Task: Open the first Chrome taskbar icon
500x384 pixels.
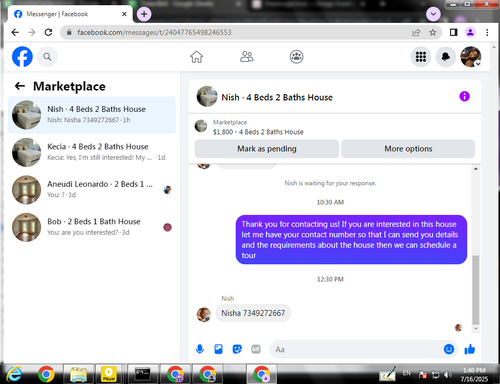Action: (46, 374)
